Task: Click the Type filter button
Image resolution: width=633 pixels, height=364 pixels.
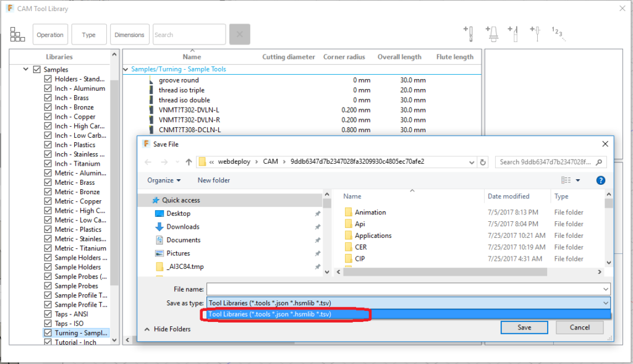Action: 89,35
